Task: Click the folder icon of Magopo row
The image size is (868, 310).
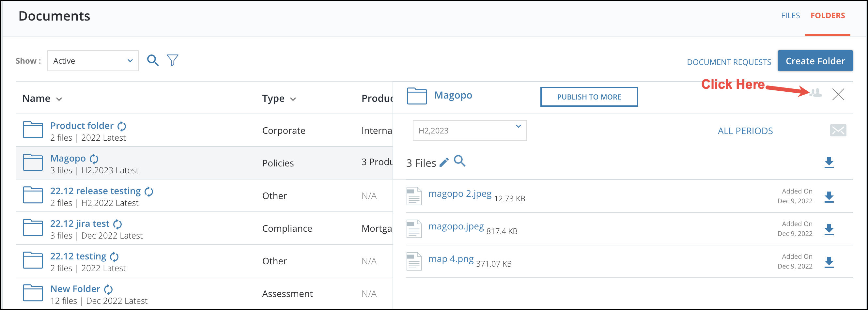Action: (33, 163)
